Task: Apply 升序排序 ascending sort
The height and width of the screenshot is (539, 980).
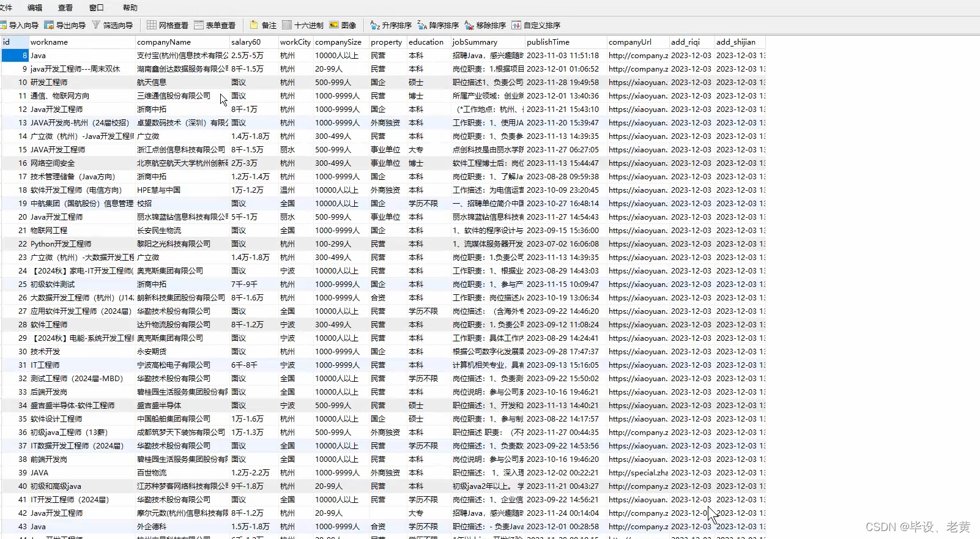Action: (391, 25)
